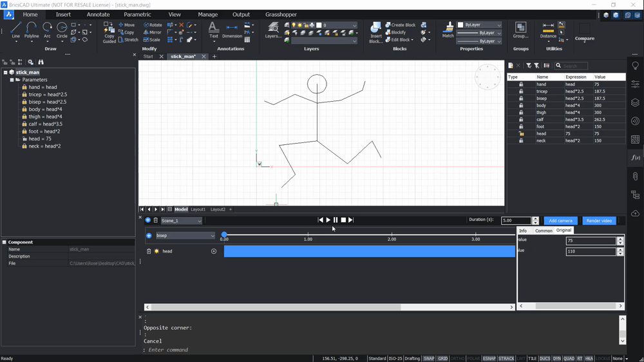Toggle SNAP in status bar
This screenshot has width=644, height=362.
pyautogui.click(x=429, y=358)
